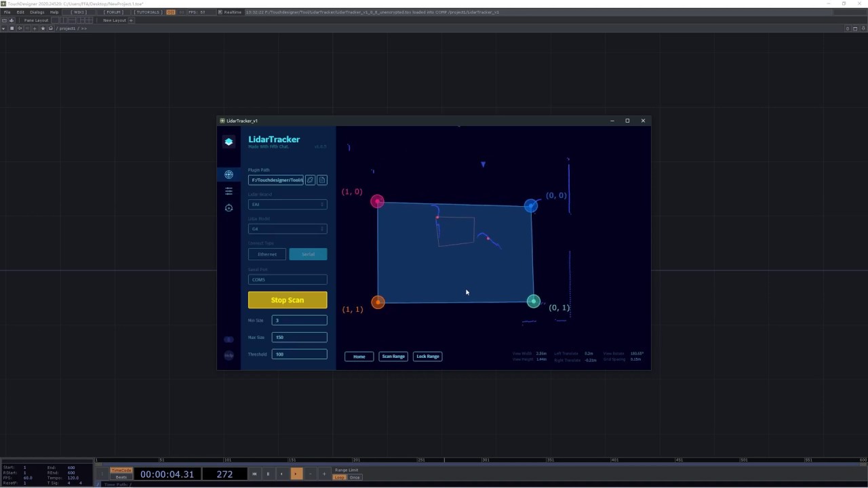Click the Tempo value 120.0
This screenshot has width=868, height=488.
pos(73,477)
